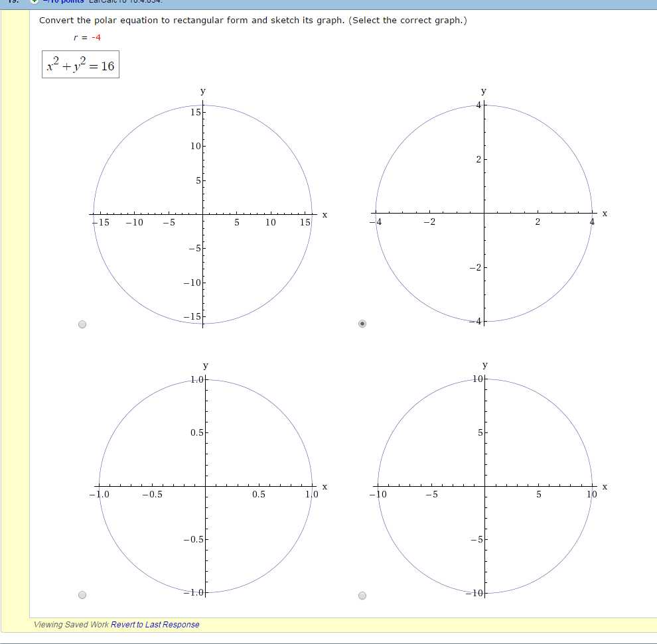
Task: Click the circle graph with axes to 4
Action: (x=484, y=214)
